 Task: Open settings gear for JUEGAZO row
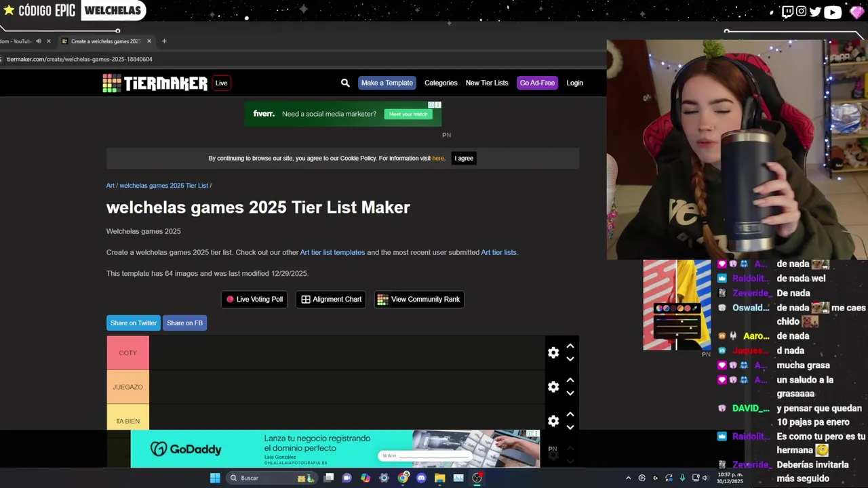(553, 386)
